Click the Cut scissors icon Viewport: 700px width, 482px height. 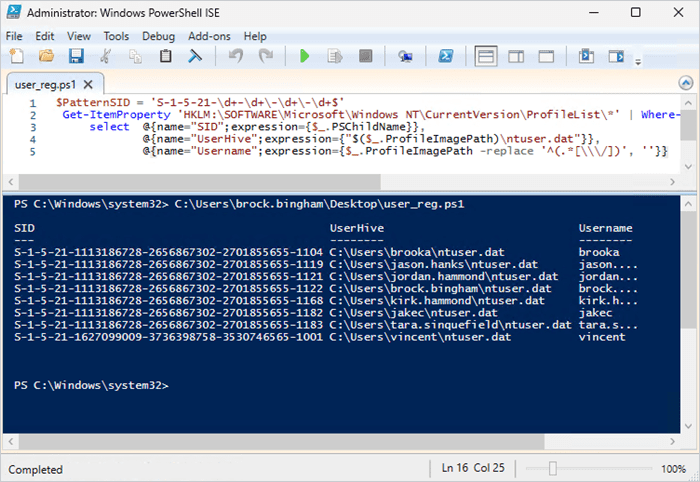[x=106, y=56]
